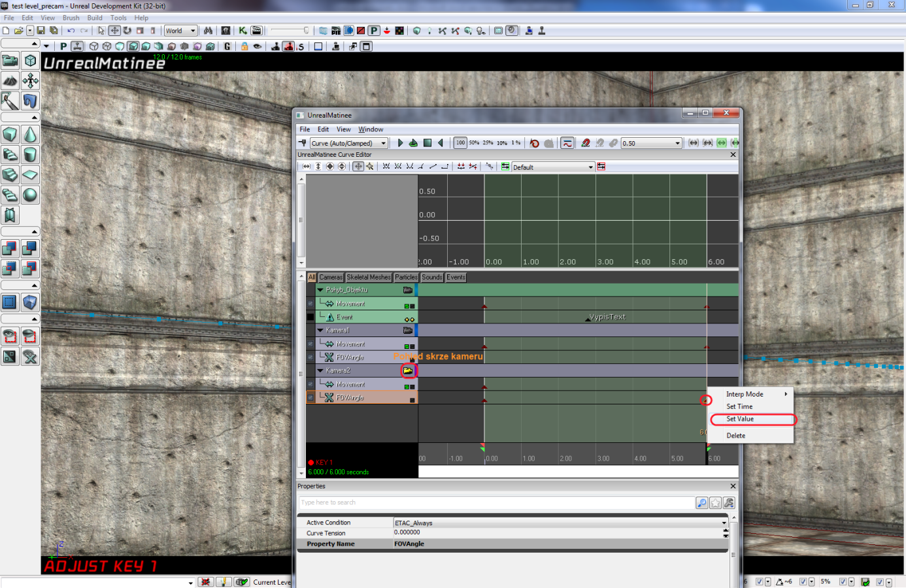Choose Delete from the context menu

coord(751,436)
